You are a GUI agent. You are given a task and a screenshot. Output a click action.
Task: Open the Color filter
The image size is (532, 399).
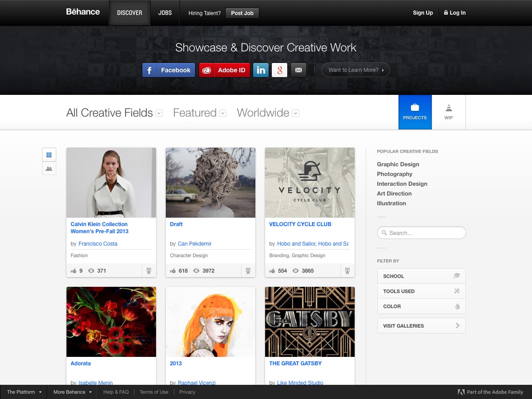tap(422, 306)
